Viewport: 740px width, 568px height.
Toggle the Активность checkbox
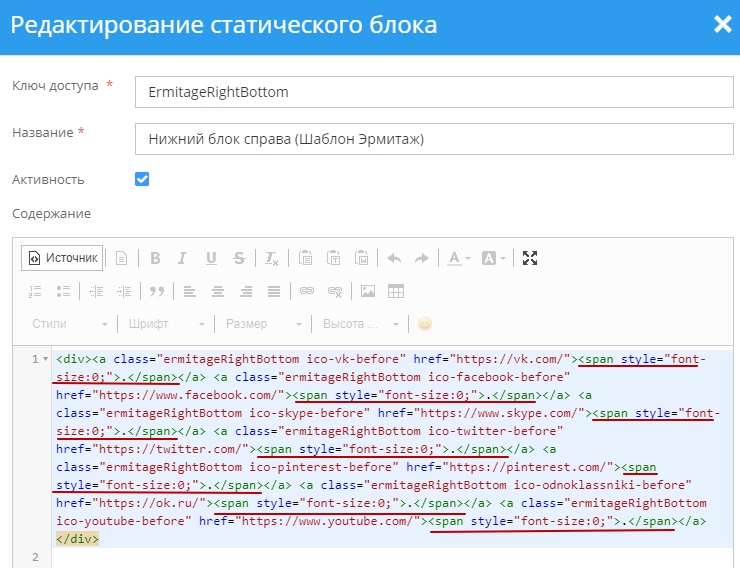(x=142, y=179)
